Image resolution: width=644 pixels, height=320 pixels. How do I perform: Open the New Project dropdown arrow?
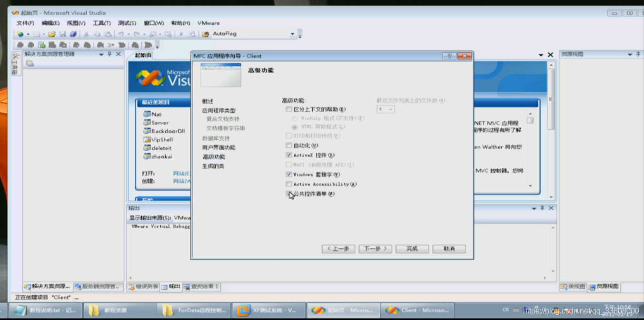(28, 34)
